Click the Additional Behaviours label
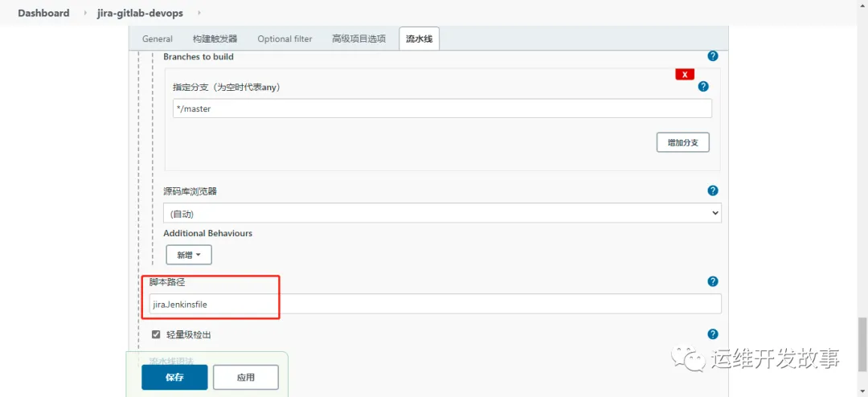 [x=207, y=233]
